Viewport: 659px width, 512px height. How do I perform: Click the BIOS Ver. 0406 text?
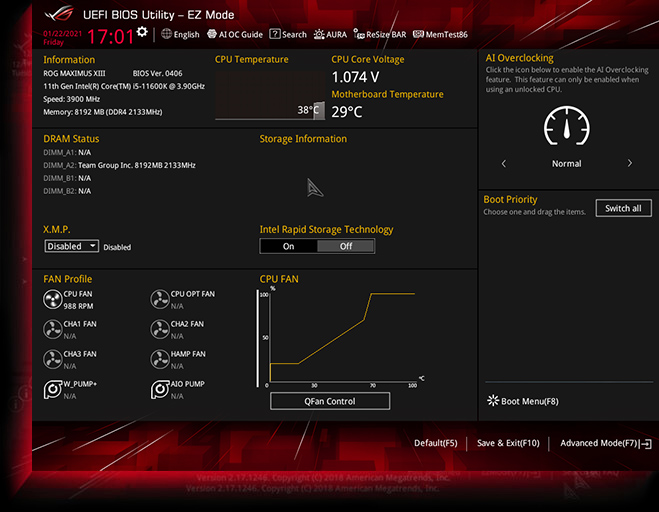coord(158,73)
